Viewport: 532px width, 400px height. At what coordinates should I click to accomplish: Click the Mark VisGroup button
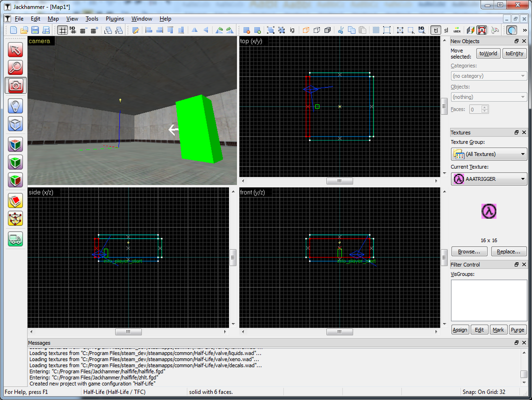coord(498,330)
